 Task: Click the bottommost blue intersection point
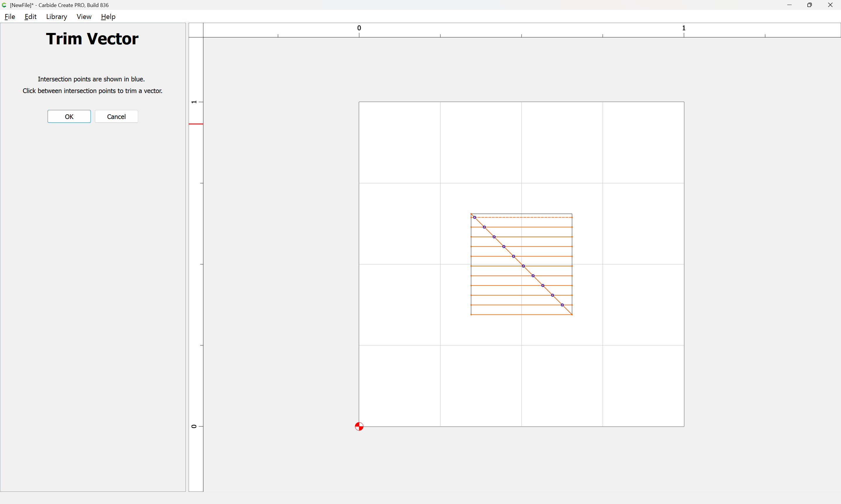pos(562,305)
